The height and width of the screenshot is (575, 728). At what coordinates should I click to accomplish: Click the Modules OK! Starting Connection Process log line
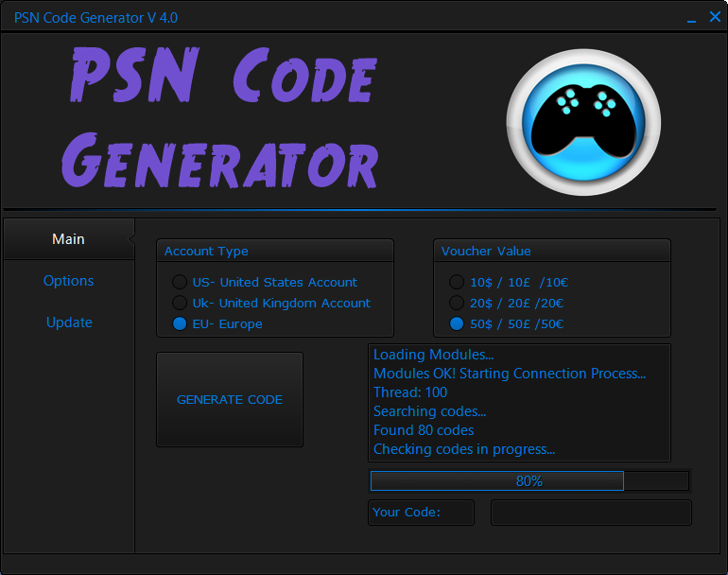coord(510,374)
